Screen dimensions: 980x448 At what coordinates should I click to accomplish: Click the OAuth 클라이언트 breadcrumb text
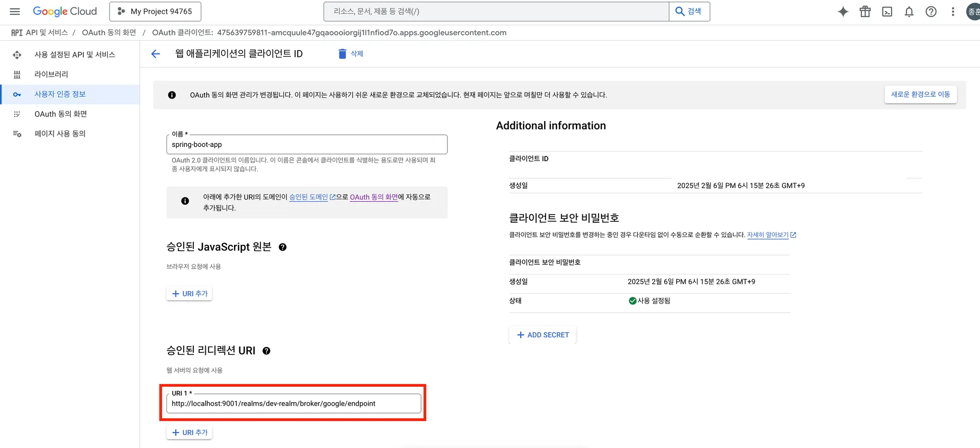click(329, 33)
